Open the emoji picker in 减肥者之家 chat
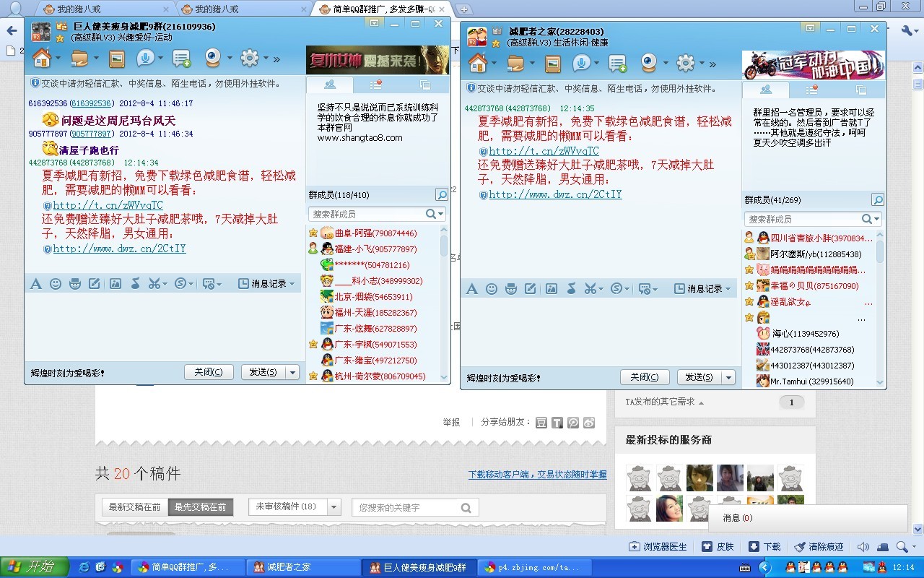The image size is (924, 578). [492, 288]
